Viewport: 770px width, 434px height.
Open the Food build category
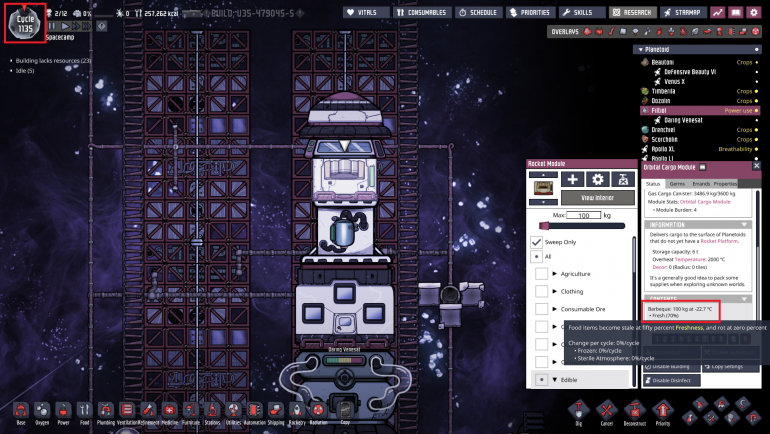coord(84,410)
